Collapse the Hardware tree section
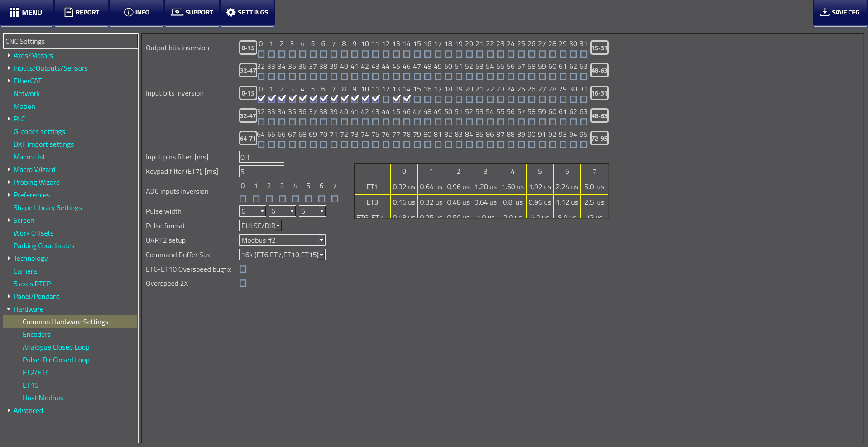This screenshot has height=447, width=868. pyautogui.click(x=9, y=309)
